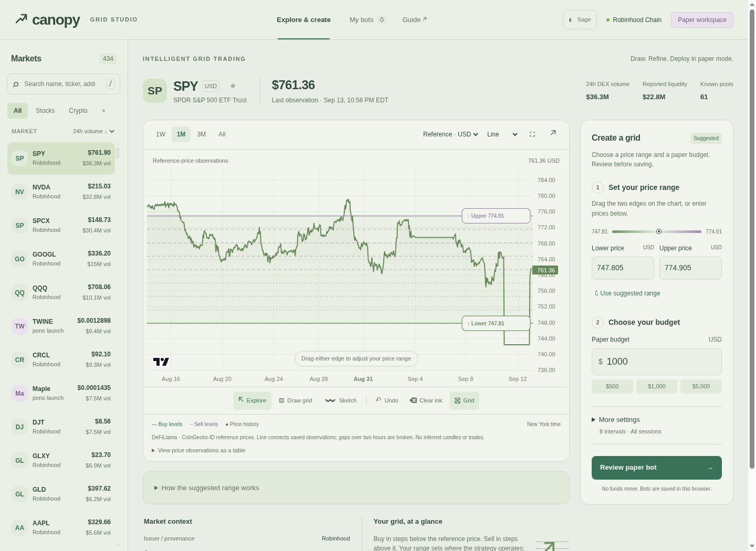Select the 3M timeframe
Screen dimensions: 756x551
click(202, 134)
